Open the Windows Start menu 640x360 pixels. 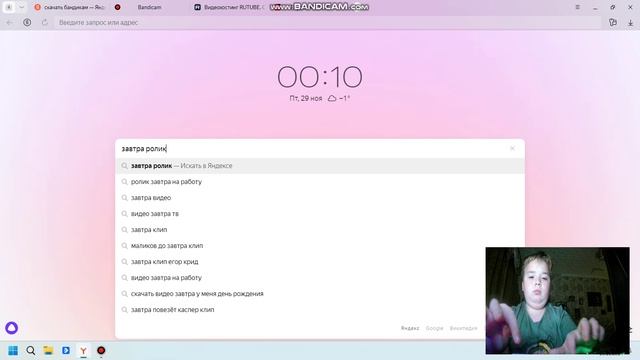tap(13, 351)
